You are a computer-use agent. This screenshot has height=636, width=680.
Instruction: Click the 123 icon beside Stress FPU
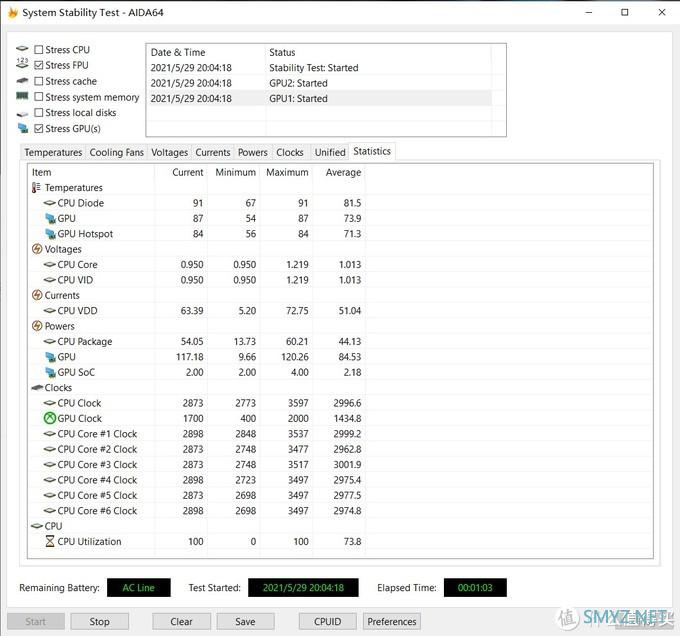point(22,63)
